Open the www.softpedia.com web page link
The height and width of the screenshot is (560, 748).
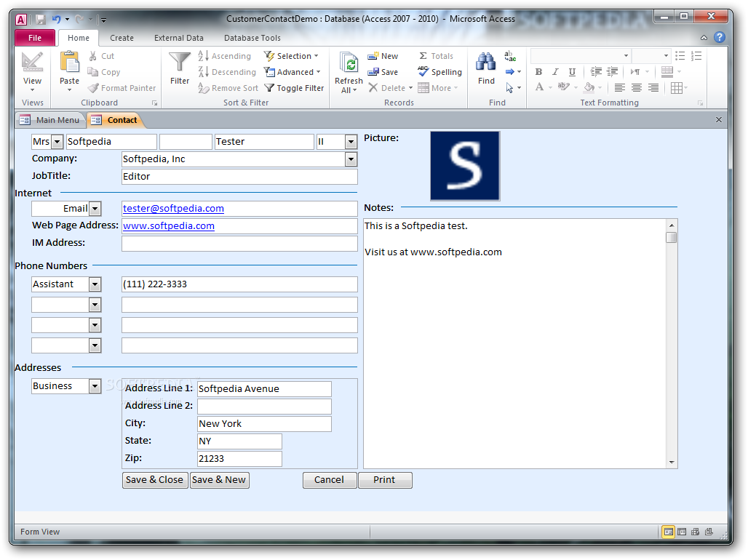click(168, 226)
